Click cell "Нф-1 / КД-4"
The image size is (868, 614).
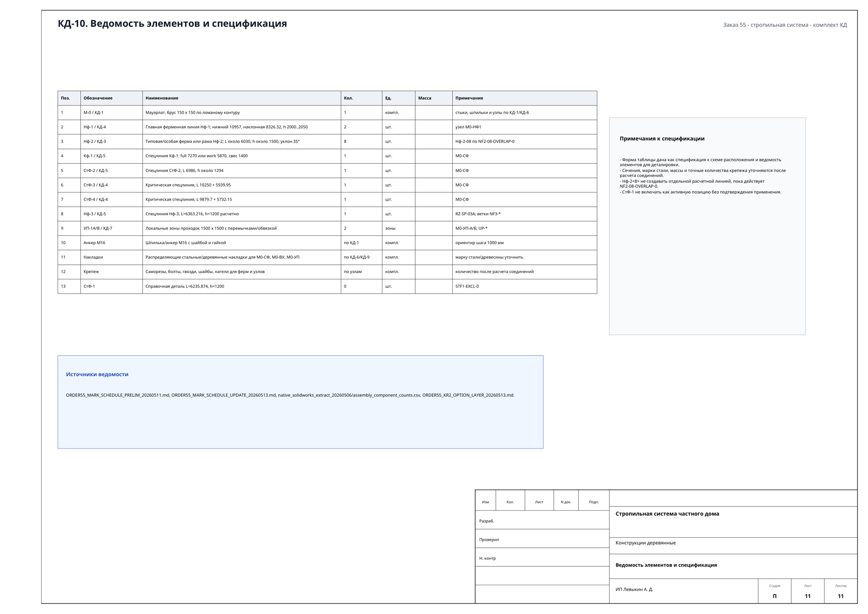[111, 127]
